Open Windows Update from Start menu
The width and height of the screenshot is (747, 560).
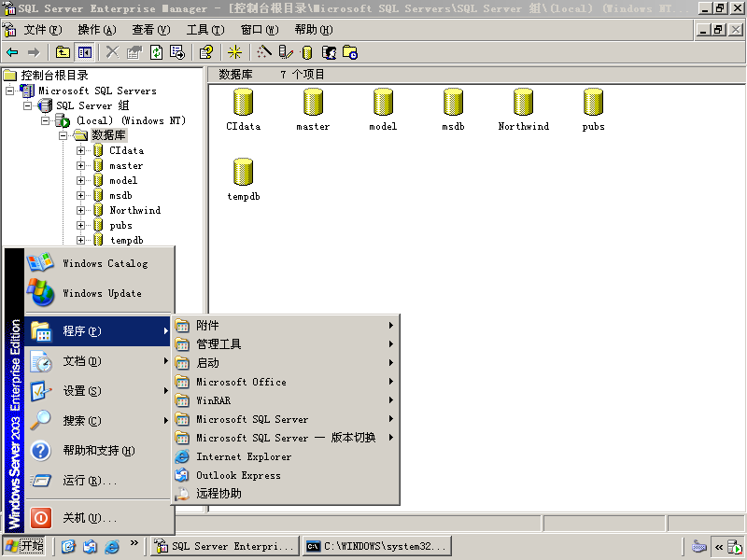[x=99, y=293]
